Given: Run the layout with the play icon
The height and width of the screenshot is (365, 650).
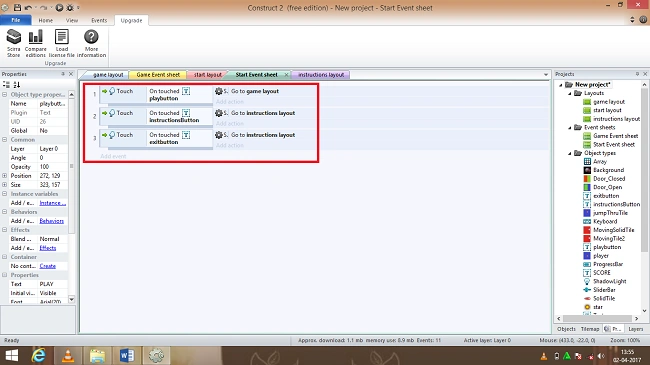Looking at the screenshot, I should (59, 7).
